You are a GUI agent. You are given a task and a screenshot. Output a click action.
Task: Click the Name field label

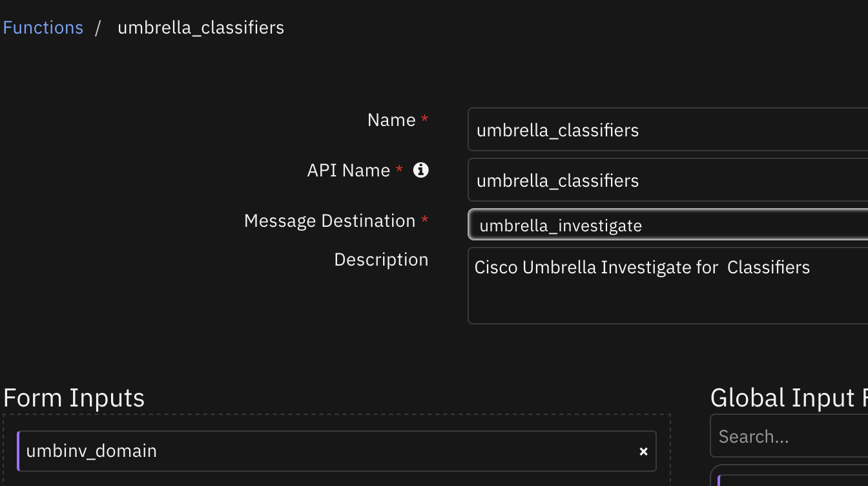pos(391,120)
